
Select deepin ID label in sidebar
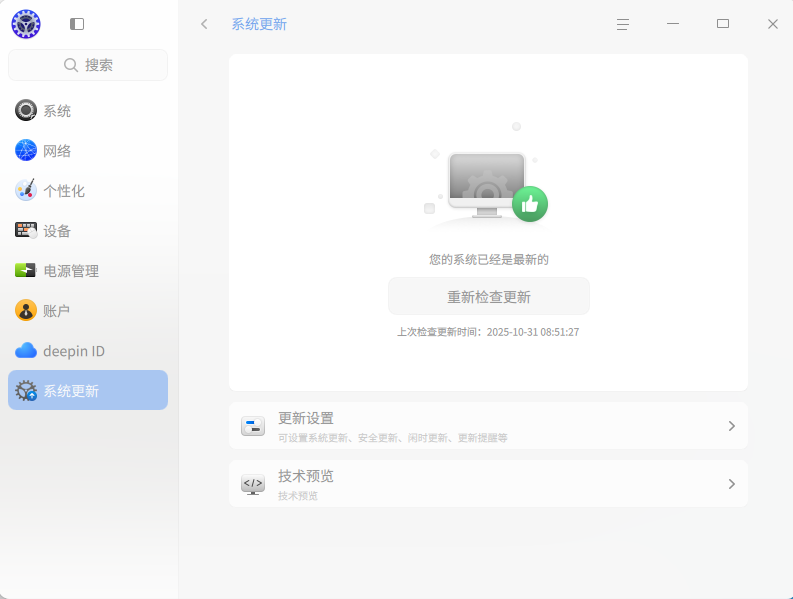tap(74, 351)
